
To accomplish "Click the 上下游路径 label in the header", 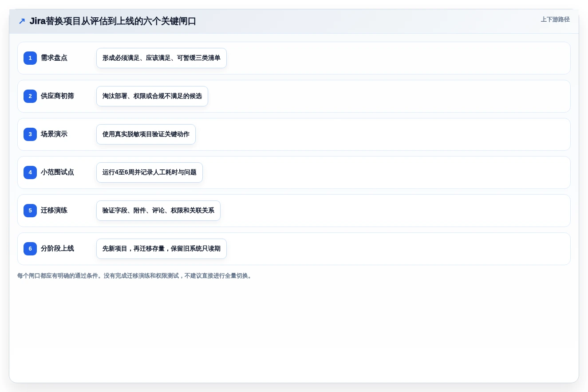I will (555, 20).
